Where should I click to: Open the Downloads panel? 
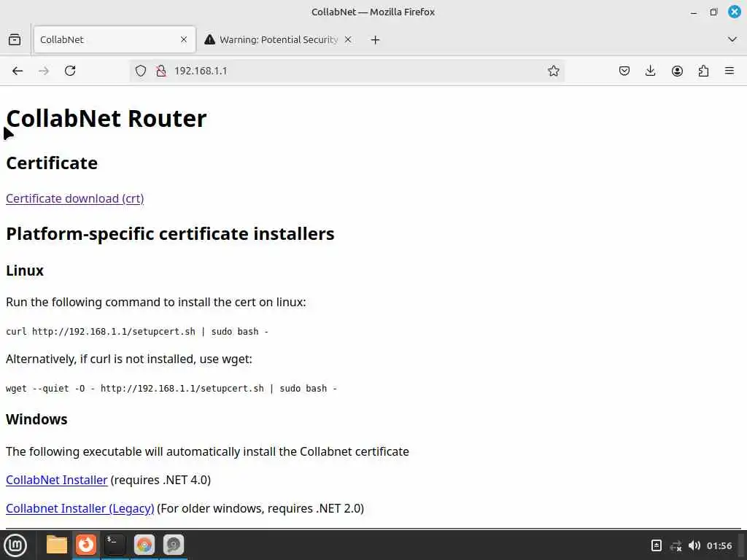650,71
